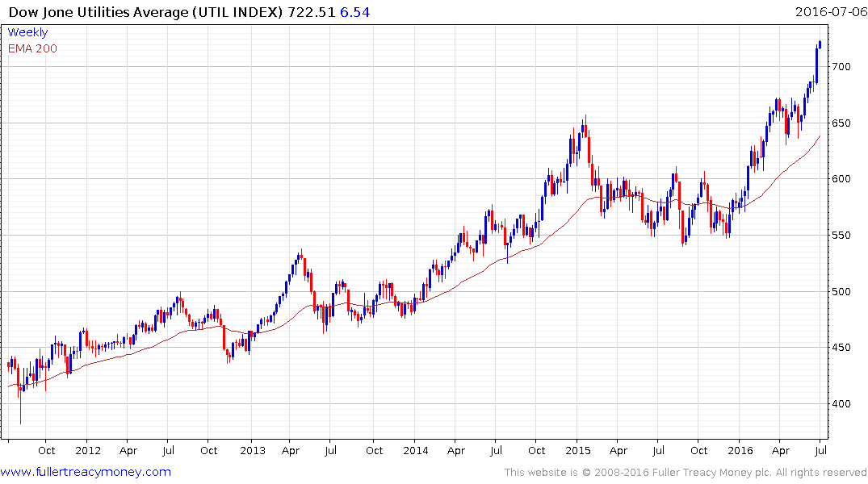Click the 2014 year marker on time axis

(416, 450)
